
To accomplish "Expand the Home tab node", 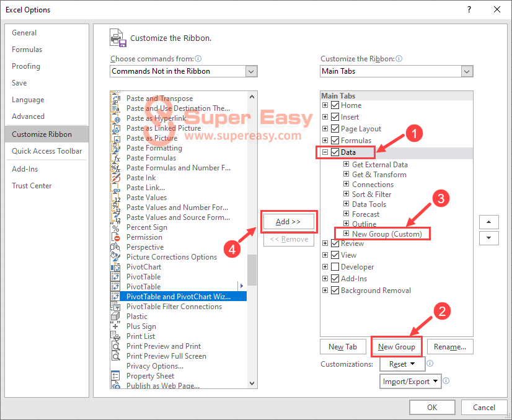I will pos(325,105).
